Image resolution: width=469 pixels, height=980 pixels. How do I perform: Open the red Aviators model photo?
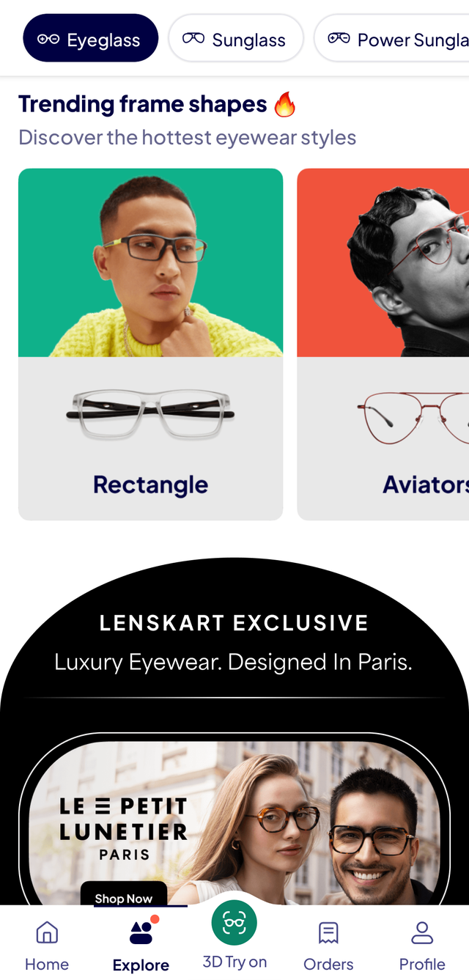point(383,262)
